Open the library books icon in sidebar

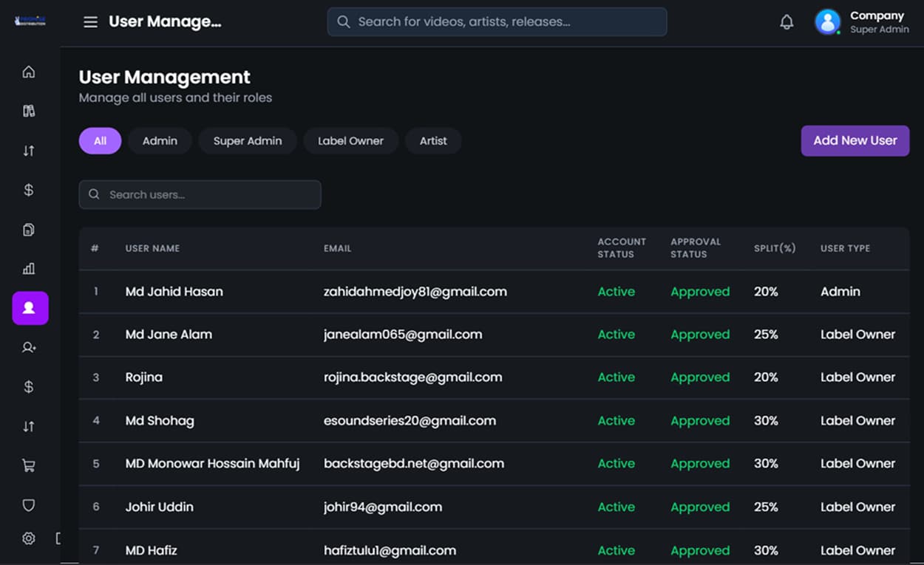pyautogui.click(x=29, y=111)
